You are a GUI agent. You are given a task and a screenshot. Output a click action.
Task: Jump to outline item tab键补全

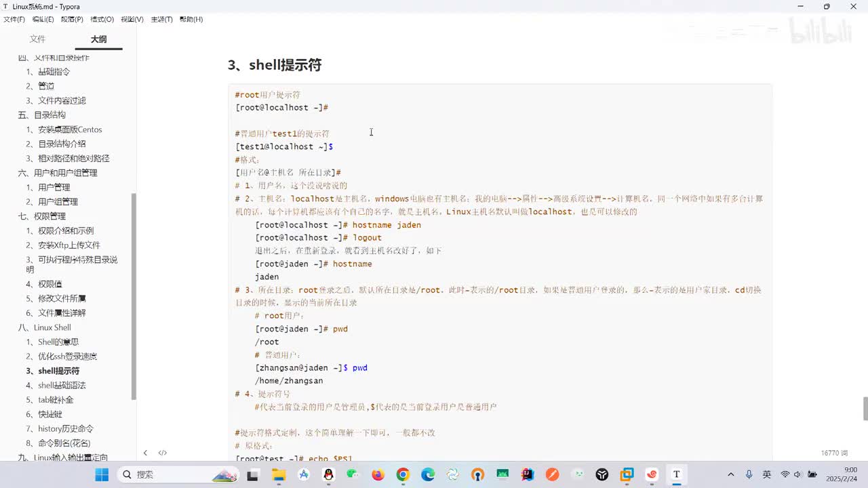pyautogui.click(x=50, y=400)
